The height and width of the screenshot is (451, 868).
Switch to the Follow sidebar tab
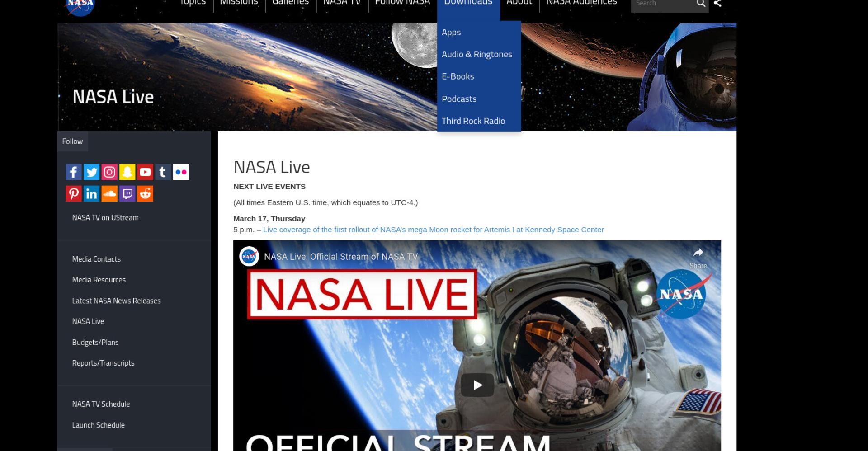[x=72, y=141]
